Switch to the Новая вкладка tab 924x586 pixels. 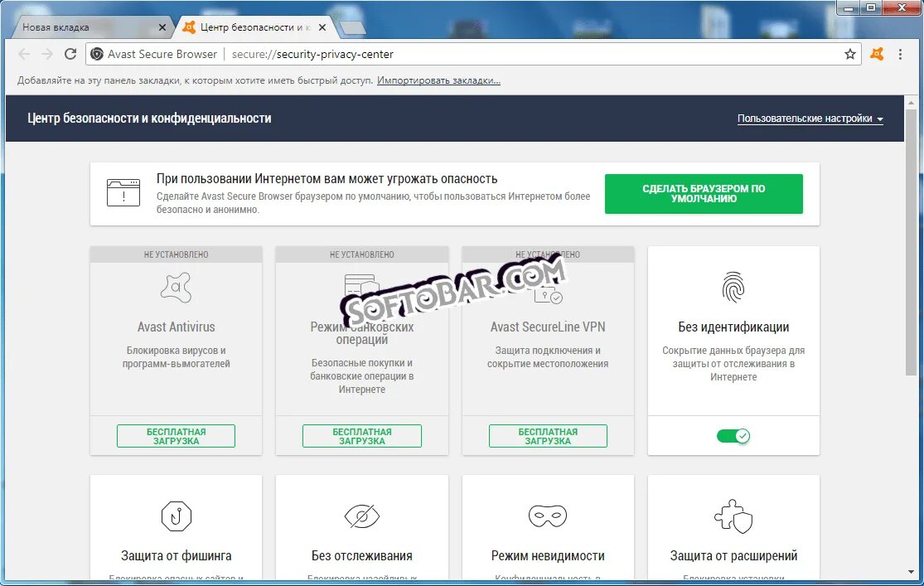tap(83, 27)
